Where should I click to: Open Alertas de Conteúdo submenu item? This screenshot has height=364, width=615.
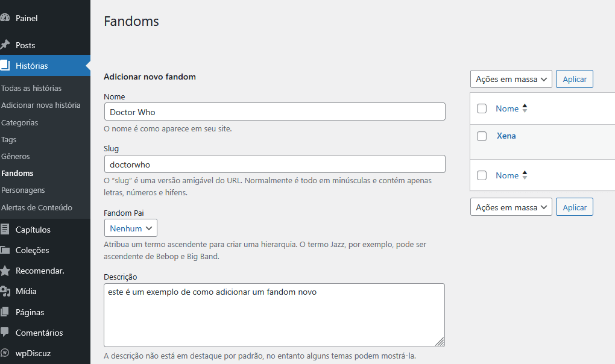click(36, 207)
